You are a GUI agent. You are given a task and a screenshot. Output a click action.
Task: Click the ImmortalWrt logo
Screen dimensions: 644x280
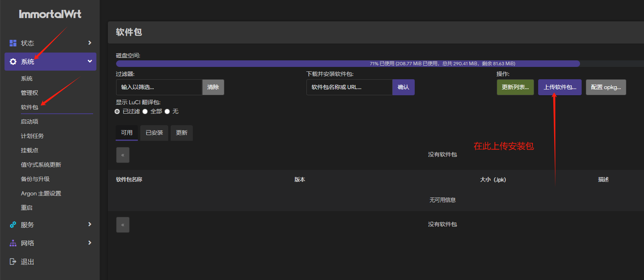(x=50, y=14)
